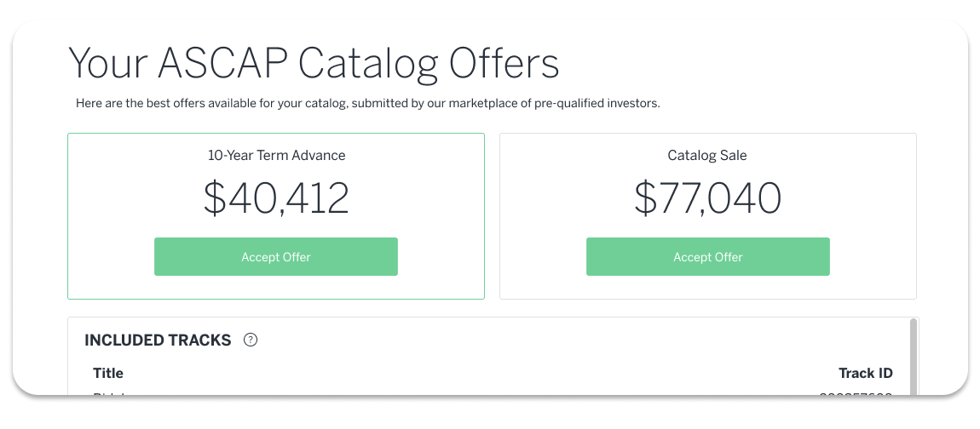Click the INCLUDED TRACKS section heading
Viewport: 980px width, 429px height.
coord(158,340)
